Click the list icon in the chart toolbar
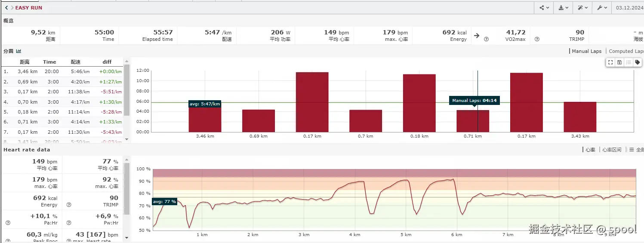This screenshot has width=644, height=243. point(629,62)
